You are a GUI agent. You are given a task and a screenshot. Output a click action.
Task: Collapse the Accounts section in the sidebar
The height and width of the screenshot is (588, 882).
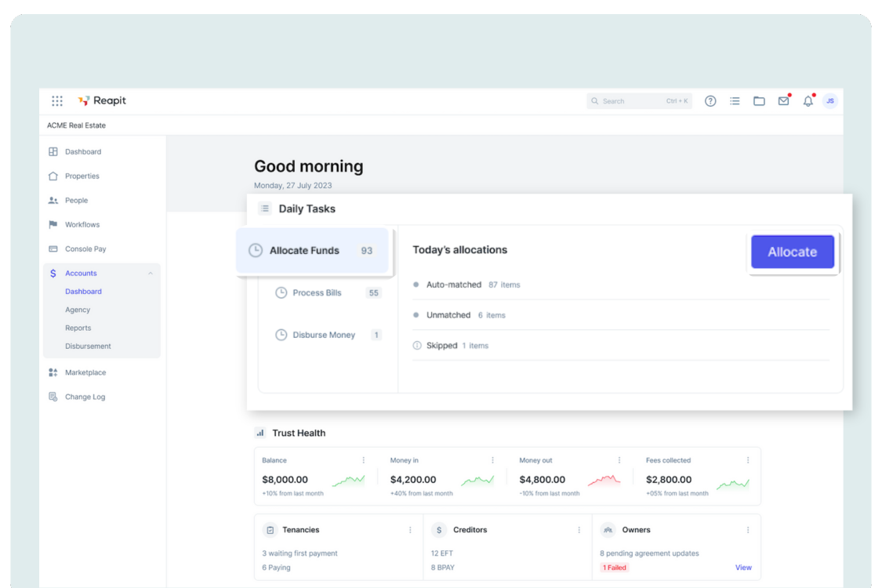(150, 273)
